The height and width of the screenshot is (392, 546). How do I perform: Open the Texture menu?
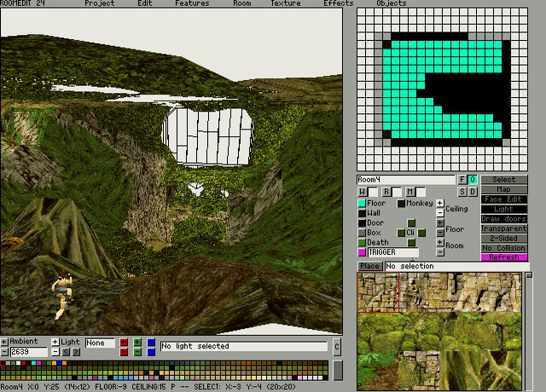pos(286,3)
